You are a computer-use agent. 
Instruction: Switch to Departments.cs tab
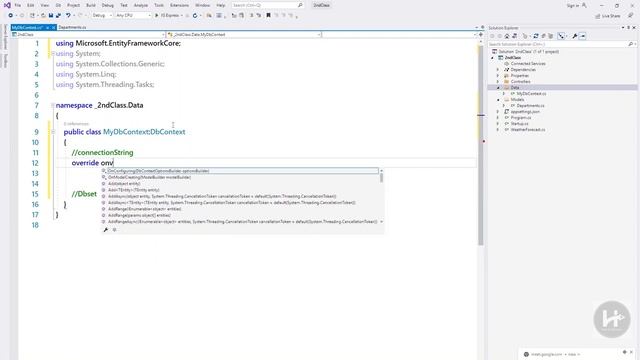coord(72,27)
